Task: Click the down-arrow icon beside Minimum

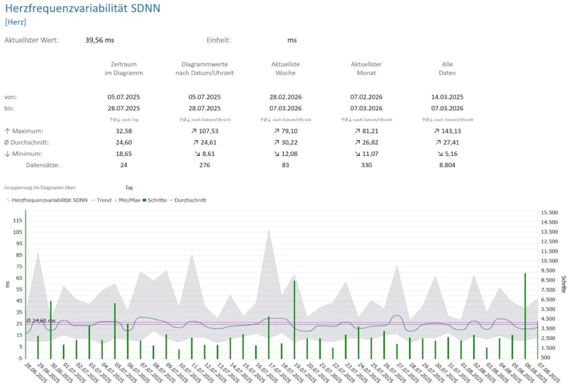Action: (x=7, y=154)
